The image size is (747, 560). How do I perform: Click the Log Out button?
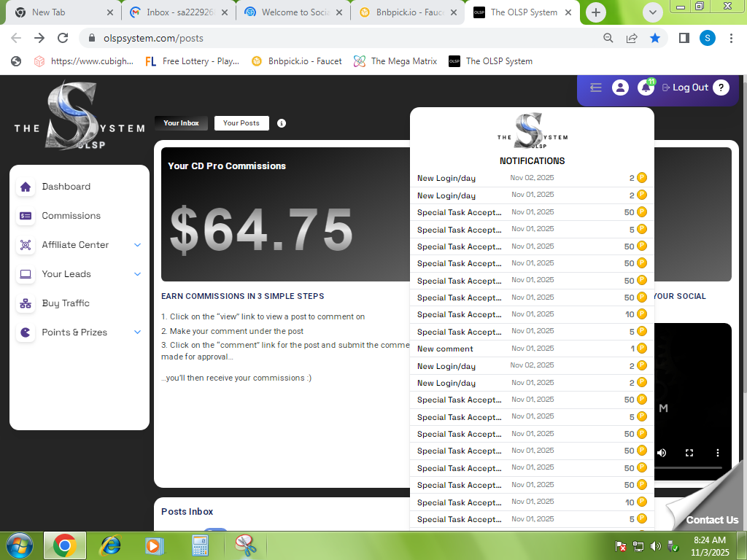point(685,87)
